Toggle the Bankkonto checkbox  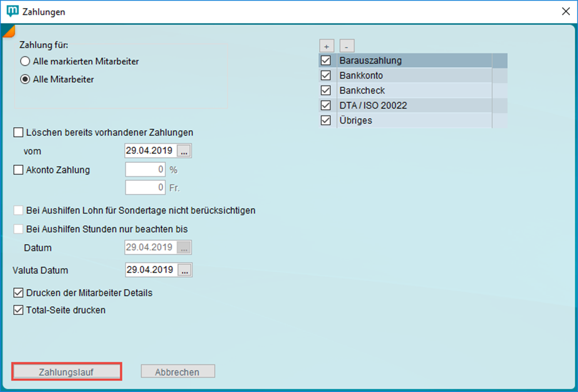tap(326, 75)
